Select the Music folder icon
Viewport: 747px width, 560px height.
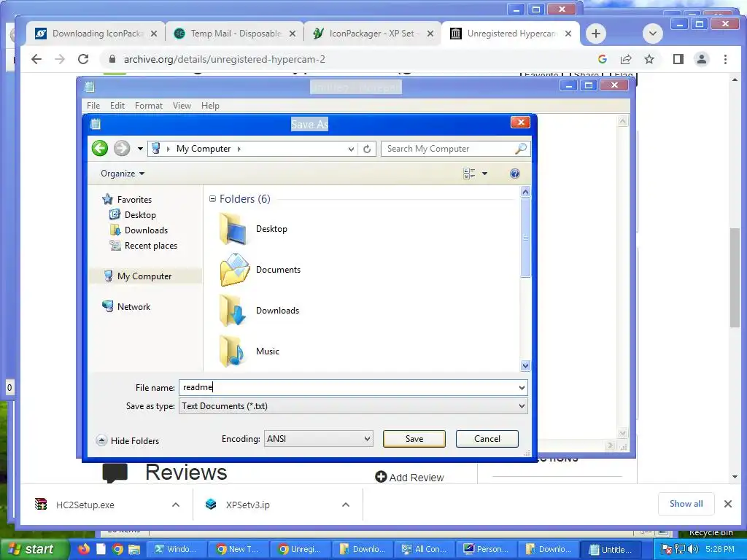point(231,351)
